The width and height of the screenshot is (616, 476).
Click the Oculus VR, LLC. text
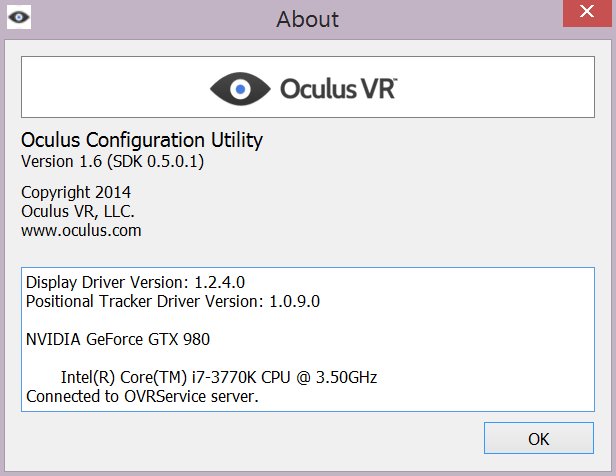(x=78, y=212)
